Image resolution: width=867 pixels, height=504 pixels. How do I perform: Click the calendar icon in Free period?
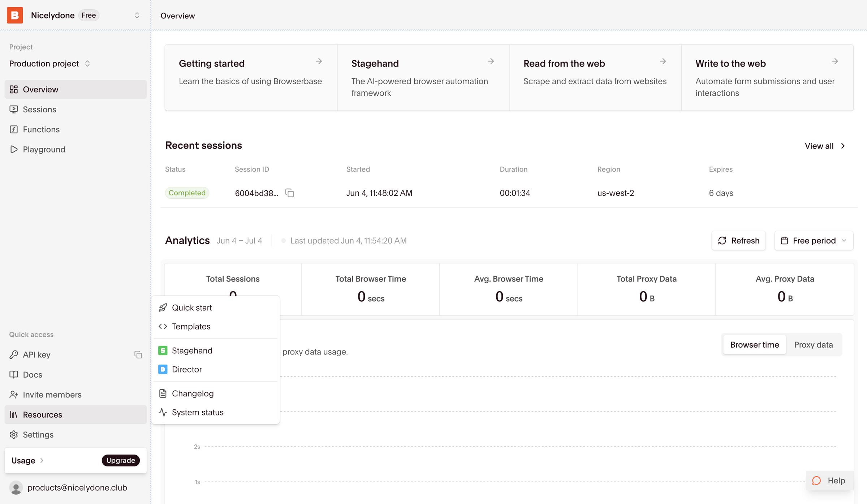click(x=784, y=241)
